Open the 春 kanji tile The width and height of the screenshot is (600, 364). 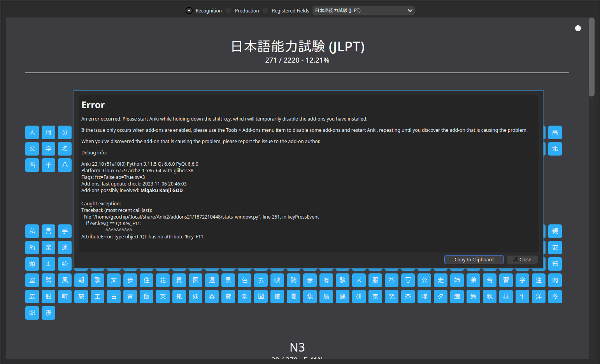click(212, 296)
